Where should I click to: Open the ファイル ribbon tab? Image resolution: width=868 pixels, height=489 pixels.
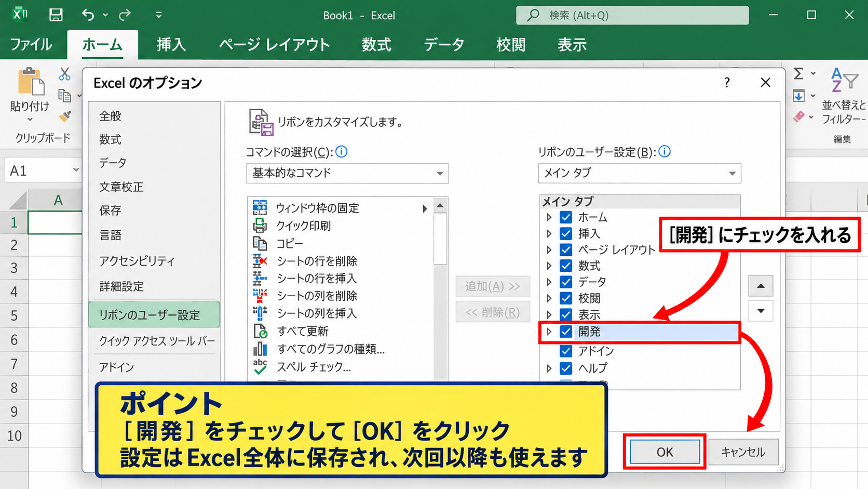[31, 45]
